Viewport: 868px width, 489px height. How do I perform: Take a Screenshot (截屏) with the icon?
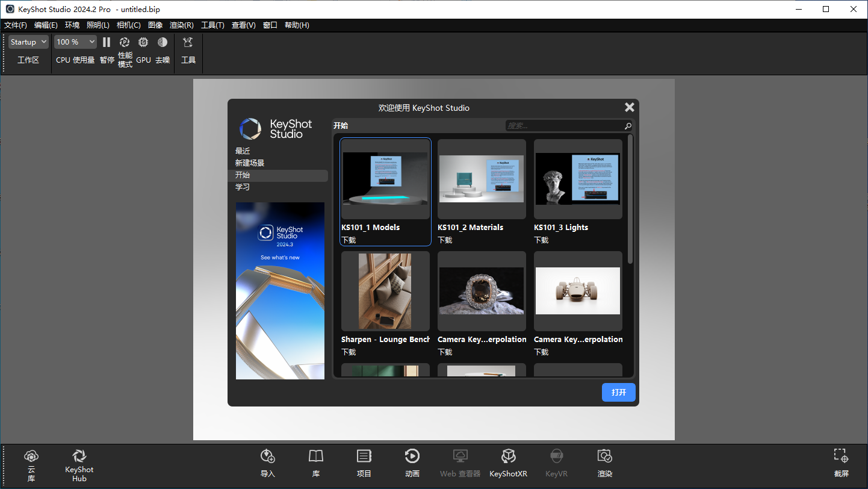pos(841,463)
